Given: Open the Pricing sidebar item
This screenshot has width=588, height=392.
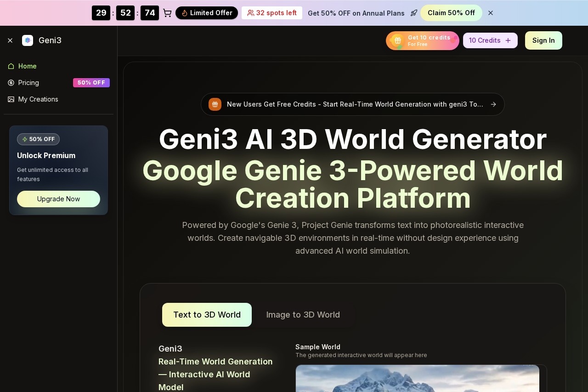Looking at the screenshot, I should pos(58,83).
